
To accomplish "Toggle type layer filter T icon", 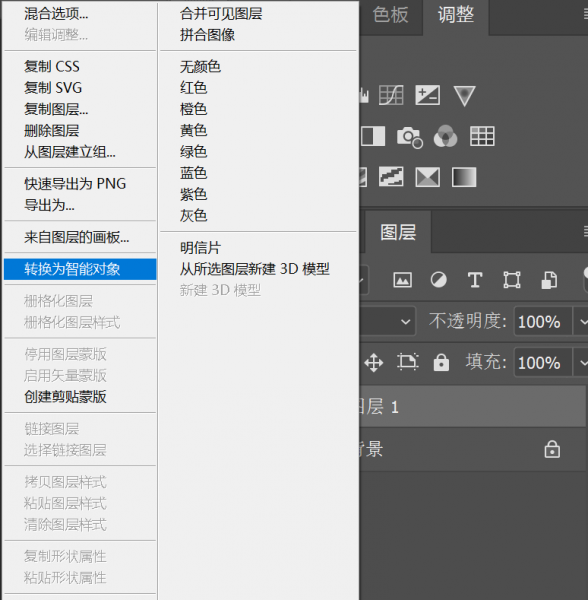I will pos(475,280).
